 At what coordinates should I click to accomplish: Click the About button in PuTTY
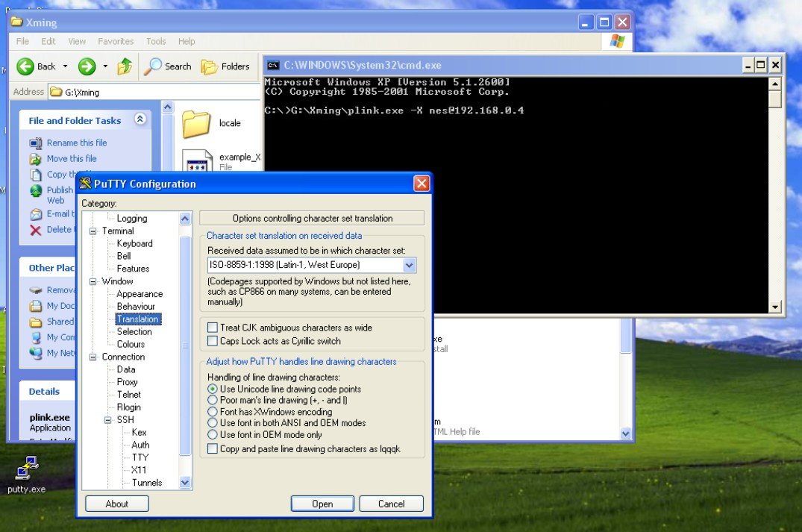pyautogui.click(x=116, y=504)
